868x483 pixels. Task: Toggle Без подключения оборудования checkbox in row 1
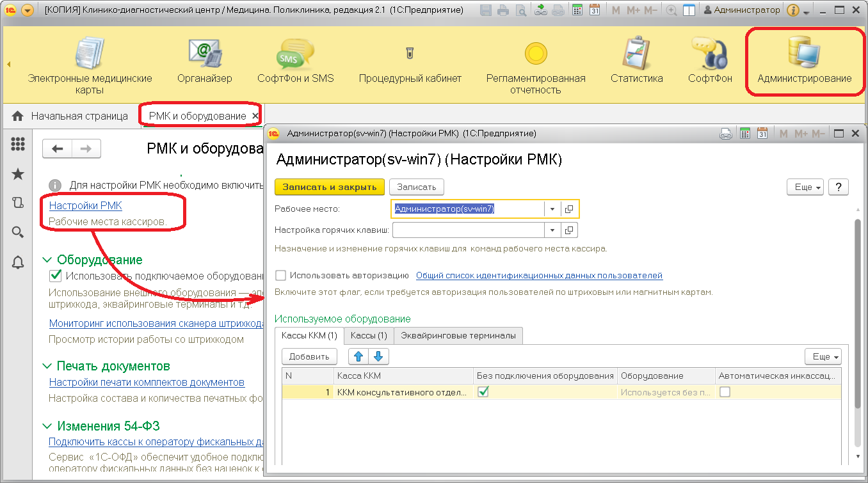(x=483, y=392)
